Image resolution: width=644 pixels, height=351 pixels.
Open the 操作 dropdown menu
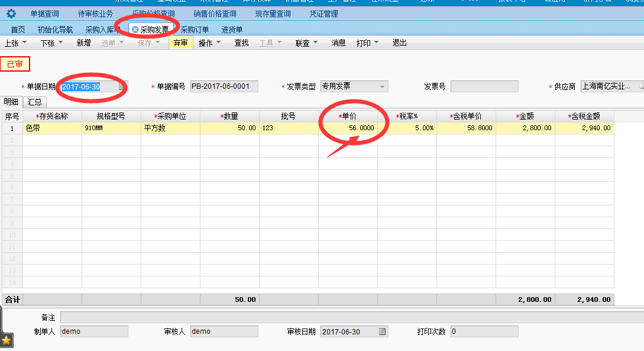click(209, 43)
